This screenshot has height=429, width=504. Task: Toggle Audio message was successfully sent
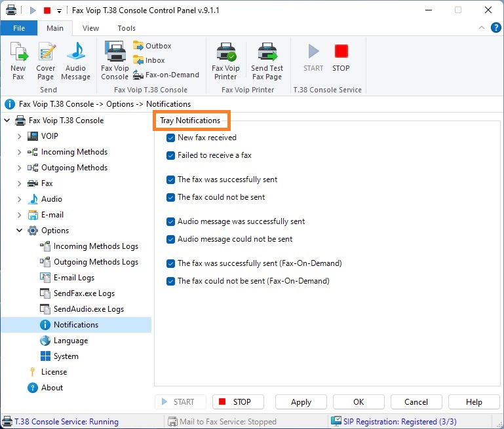170,221
